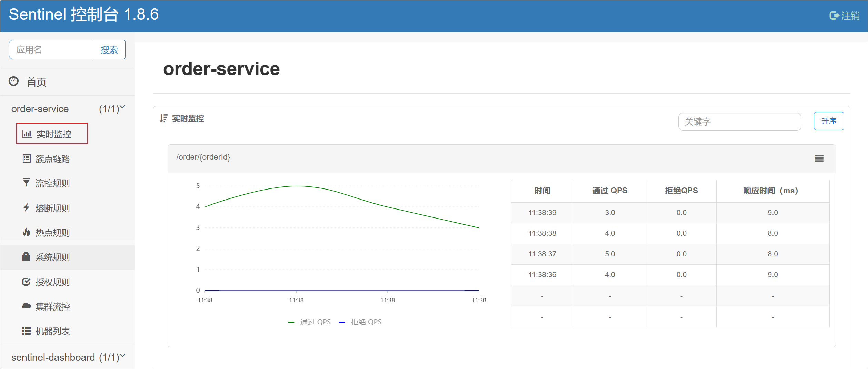868x369 pixels.
Task: Focus the 应用名 search input
Action: coord(51,50)
